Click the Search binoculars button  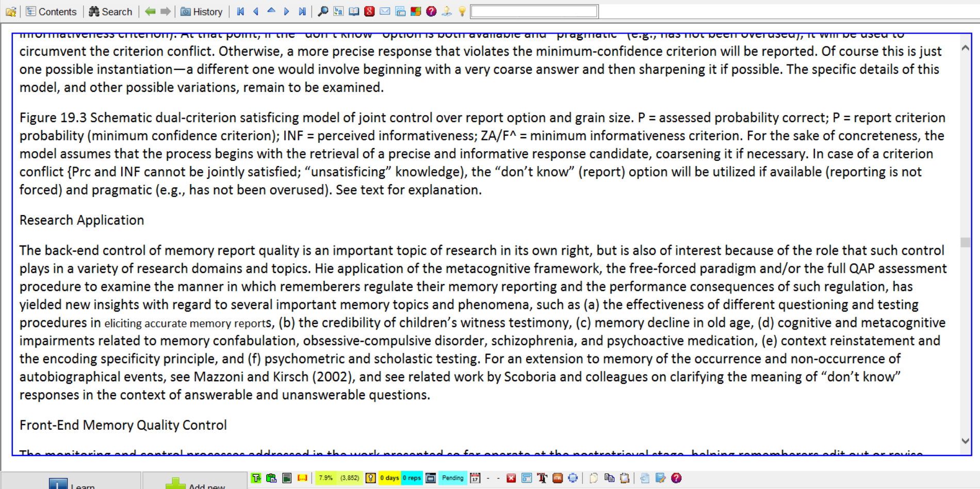[x=110, y=11]
